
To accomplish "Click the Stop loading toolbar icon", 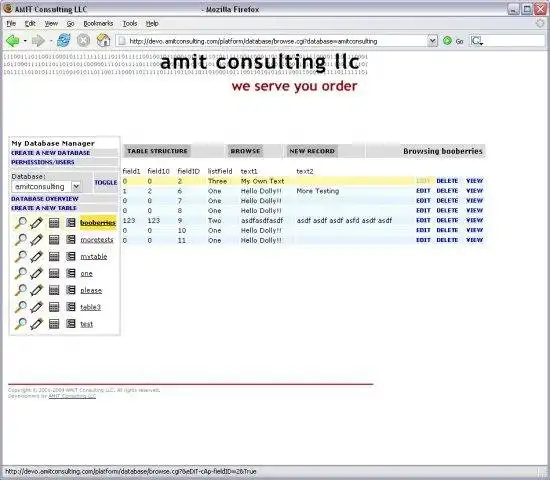I will (83, 41).
